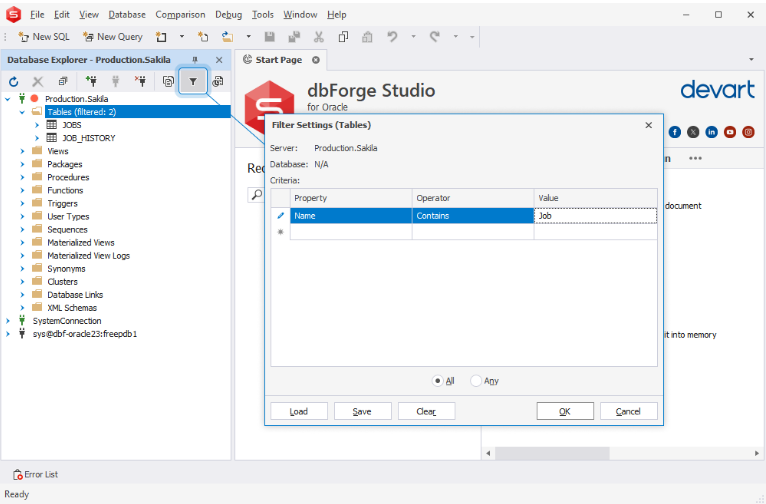Click OK to apply the filter
The width and height of the screenshot is (766, 504).
tap(565, 411)
